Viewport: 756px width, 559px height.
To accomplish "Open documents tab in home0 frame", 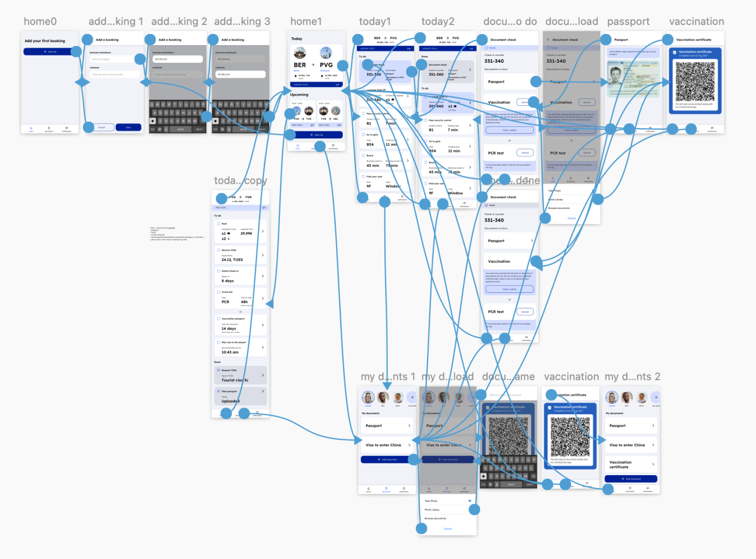I will [x=49, y=129].
